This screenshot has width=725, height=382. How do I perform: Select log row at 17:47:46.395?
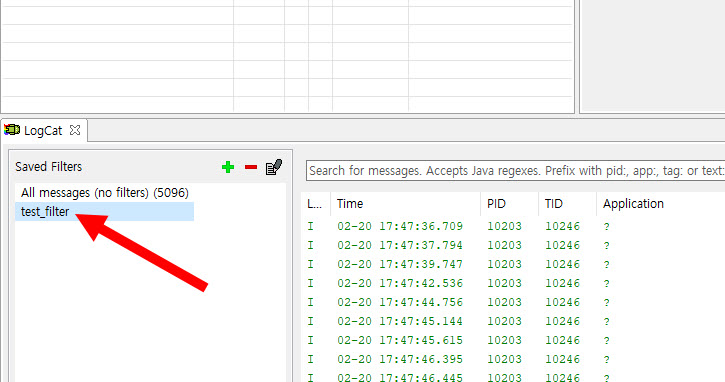(x=513, y=359)
